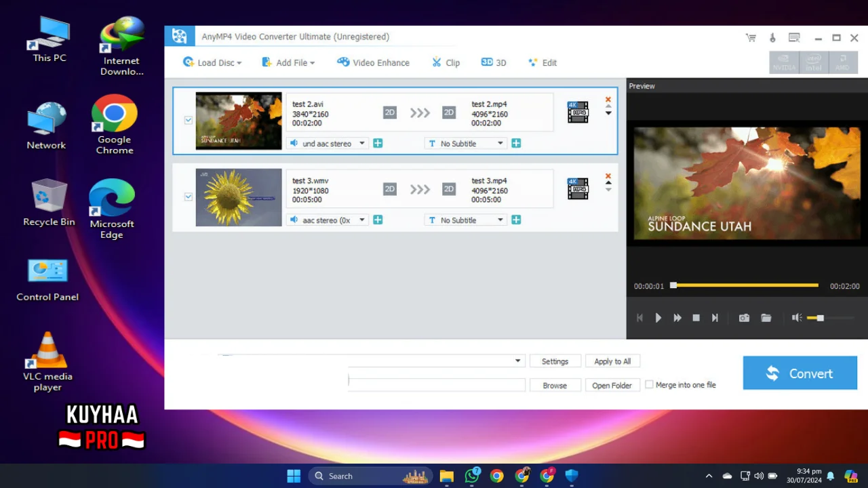Open the Clip tool
Viewport: 868px width, 488px height.
(446, 62)
